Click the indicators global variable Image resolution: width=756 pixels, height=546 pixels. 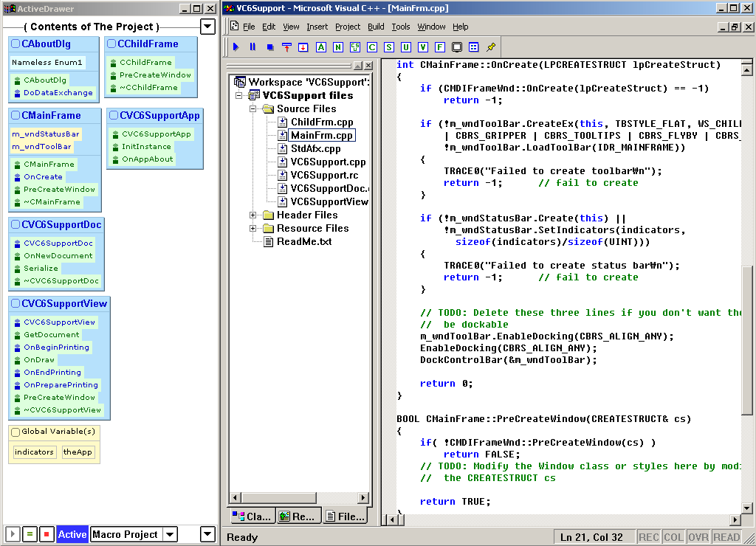point(34,452)
